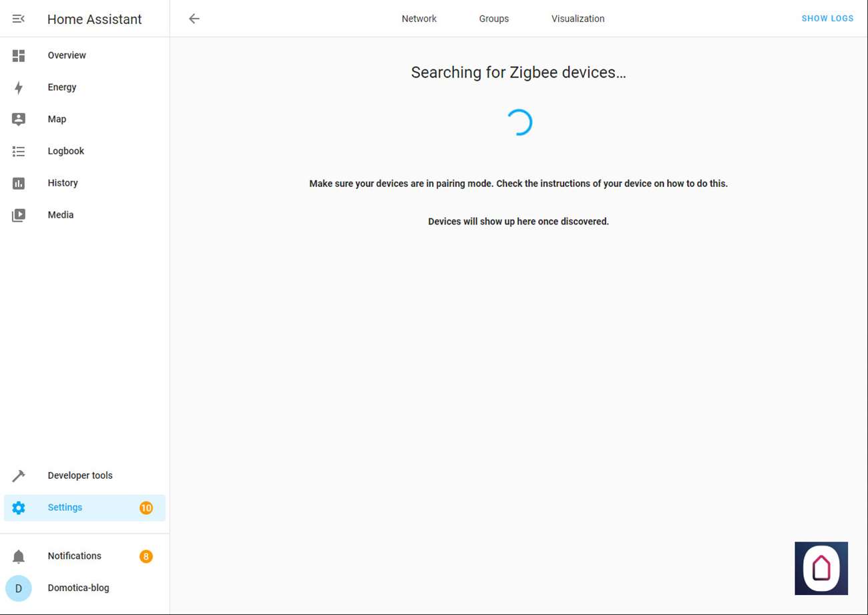Image resolution: width=868 pixels, height=615 pixels.
Task: Open the History menu item
Action: tap(85, 183)
